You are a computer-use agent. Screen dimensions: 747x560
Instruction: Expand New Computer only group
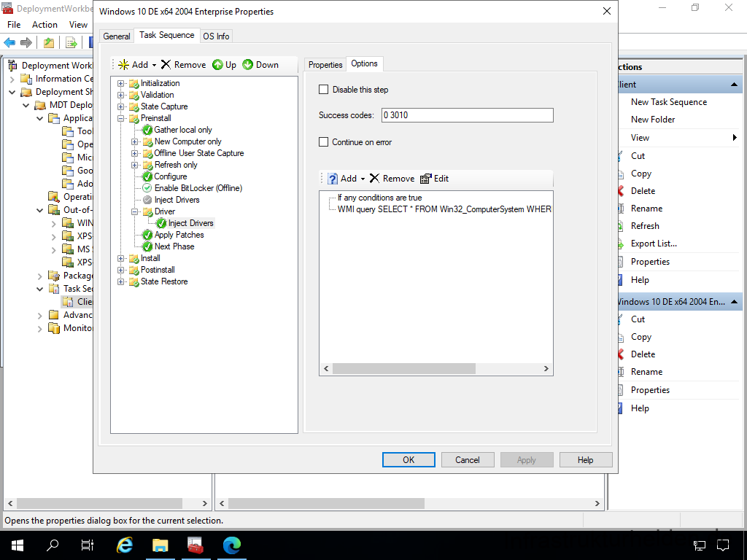pos(134,142)
